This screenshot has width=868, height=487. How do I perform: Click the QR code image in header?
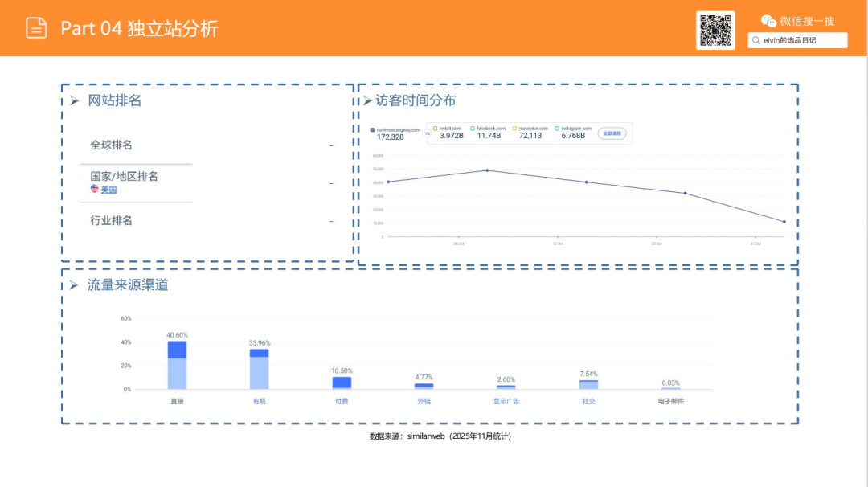pos(715,31)
